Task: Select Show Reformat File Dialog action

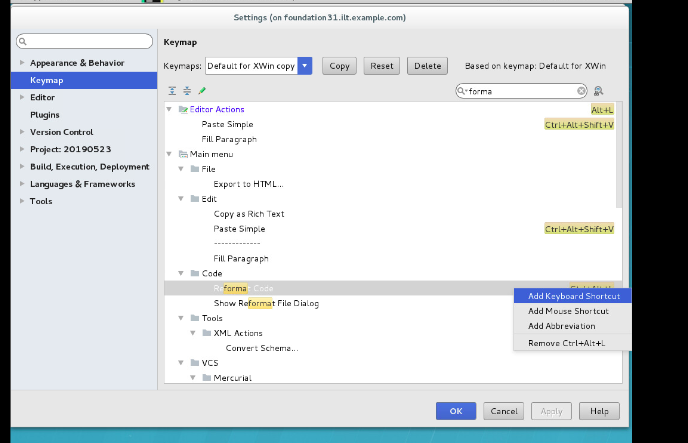Action: point(266,303)
